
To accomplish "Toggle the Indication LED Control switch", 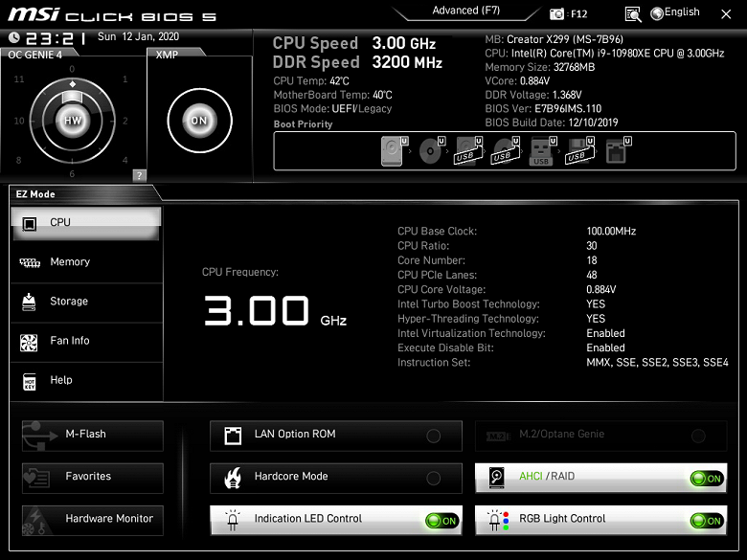I will coord(442,521).
